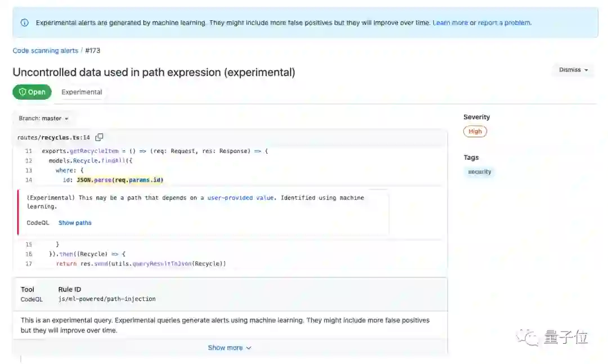Expand Show more details
Screen dimensions: 608x364
click(229, 348)
